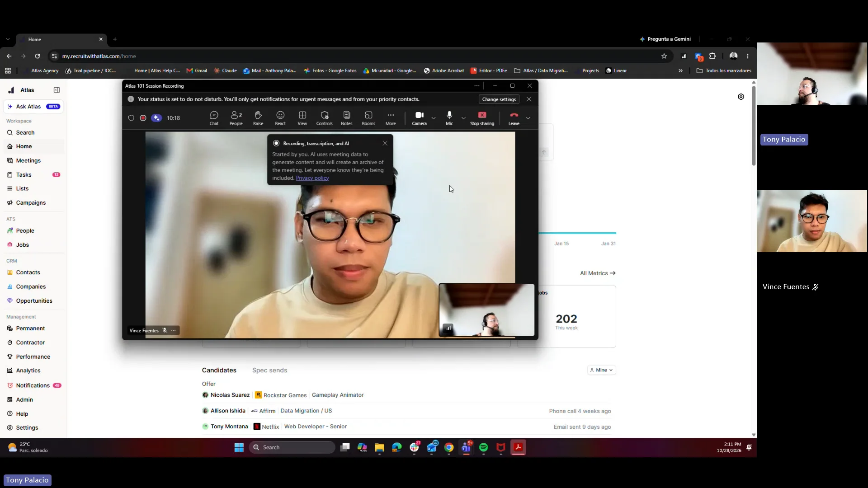Open Analytics in the sidebar

click(34, 371)
